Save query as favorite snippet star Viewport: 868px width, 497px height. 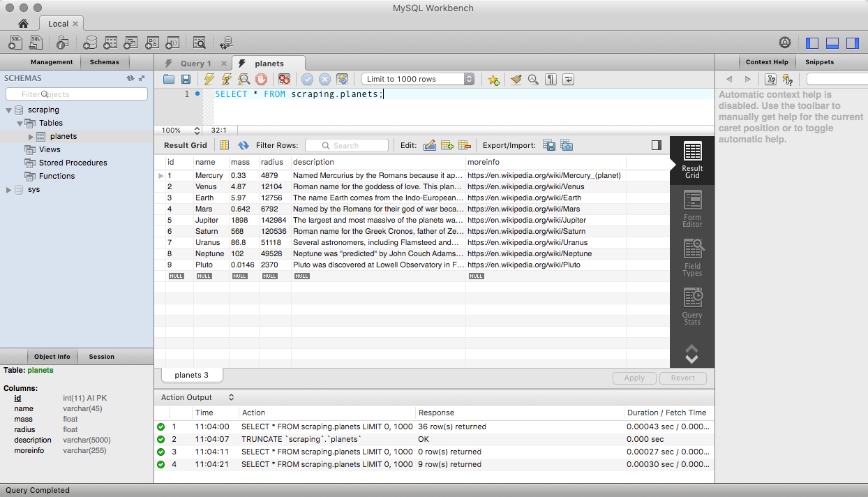pyautogui.click(x=493, y=80)
